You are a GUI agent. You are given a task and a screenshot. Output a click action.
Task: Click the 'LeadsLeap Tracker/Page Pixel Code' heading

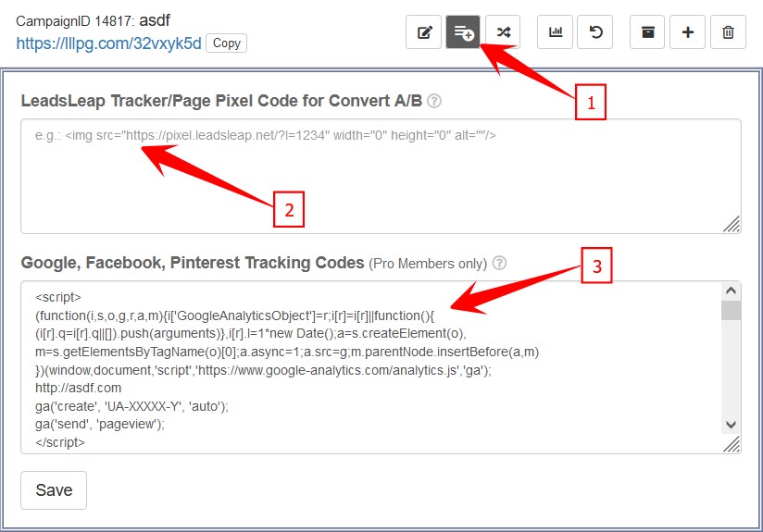coord(221,101)
